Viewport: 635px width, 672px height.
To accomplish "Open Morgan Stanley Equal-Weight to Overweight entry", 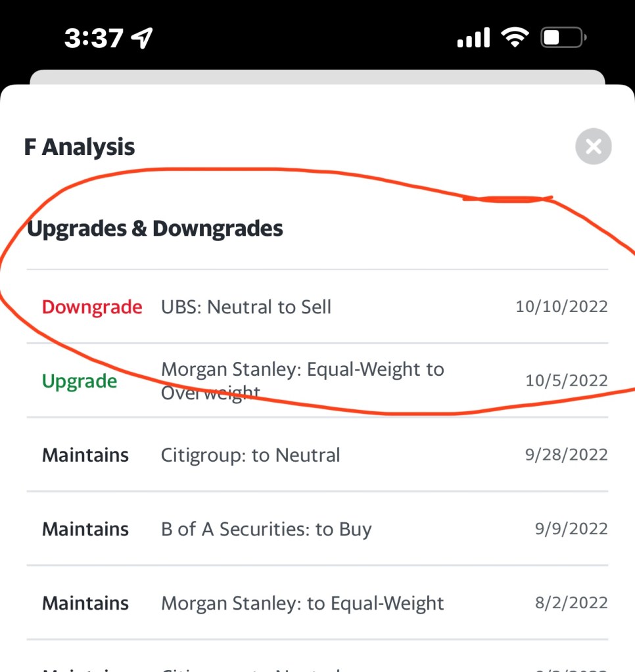I will (x=302, y=380).
